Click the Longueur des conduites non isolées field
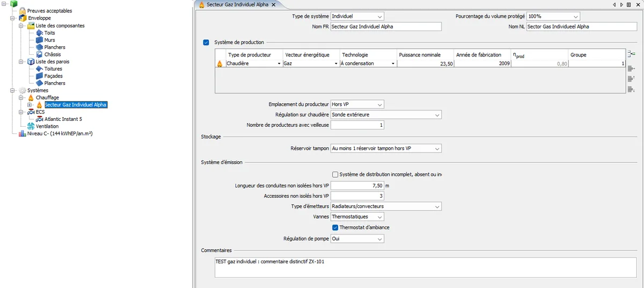Viewport: 644px width, 288px height. (x=357, y=185)
